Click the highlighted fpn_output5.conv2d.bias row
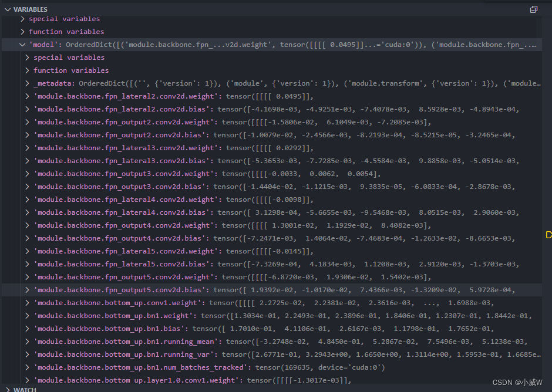The image size is (552, 392). coord(271,290)
